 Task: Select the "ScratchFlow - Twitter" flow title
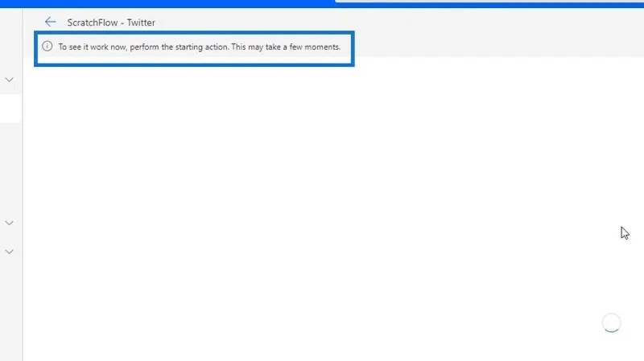coord(111,23)
